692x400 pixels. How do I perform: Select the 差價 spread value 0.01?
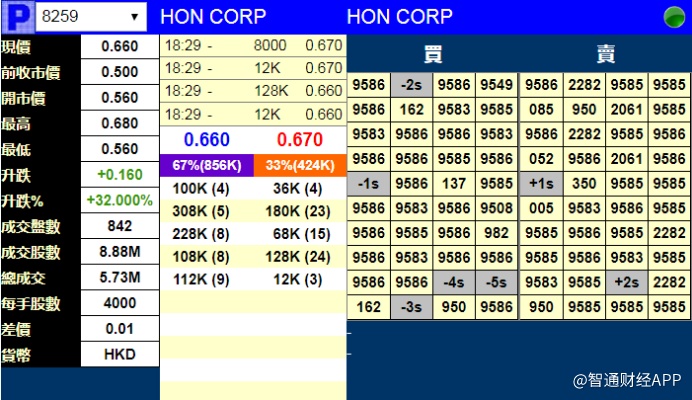click(120, 328)
